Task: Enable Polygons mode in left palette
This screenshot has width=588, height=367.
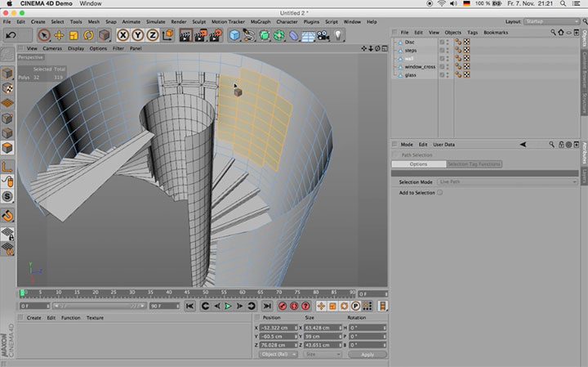Action: click(7, 148)
